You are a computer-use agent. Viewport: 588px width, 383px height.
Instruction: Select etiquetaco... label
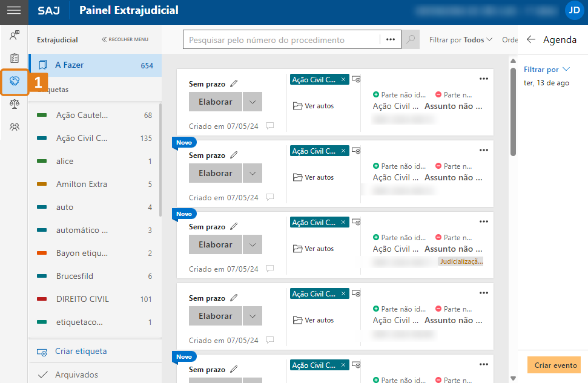(x=94, y=322)
